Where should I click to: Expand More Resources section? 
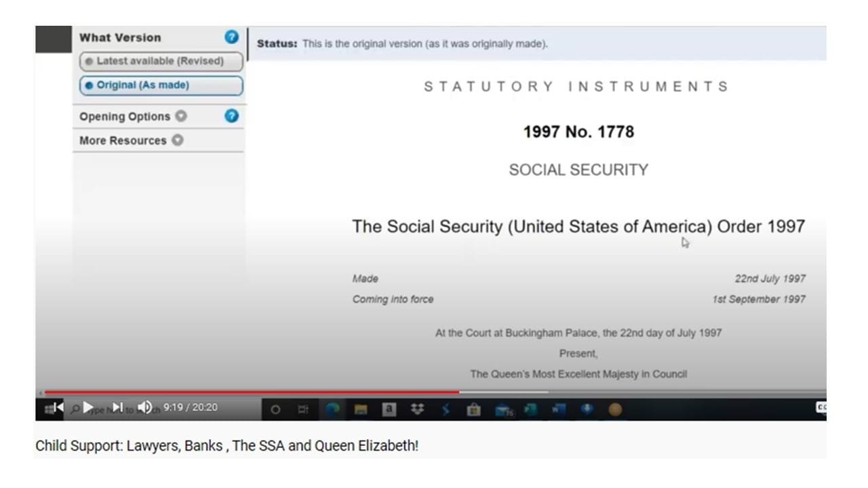pyautogui.click(x=131, y=141)
